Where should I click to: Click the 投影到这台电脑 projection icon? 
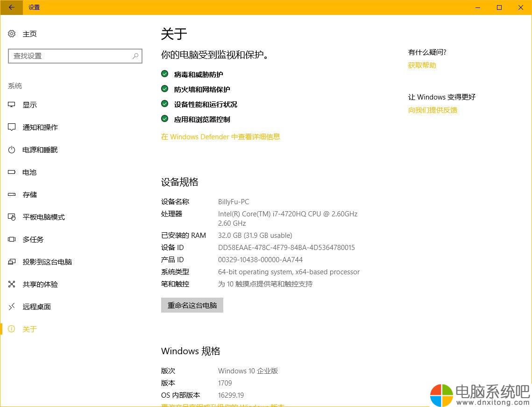tap(12, 262)
